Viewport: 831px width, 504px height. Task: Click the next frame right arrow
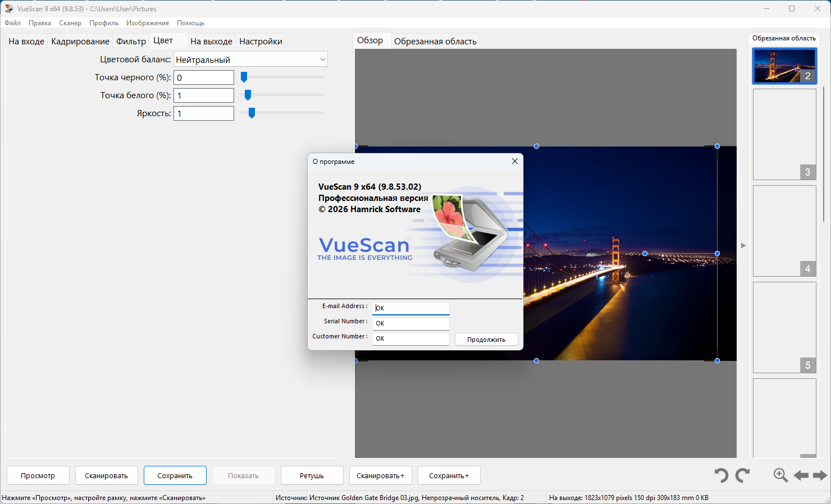820,475
